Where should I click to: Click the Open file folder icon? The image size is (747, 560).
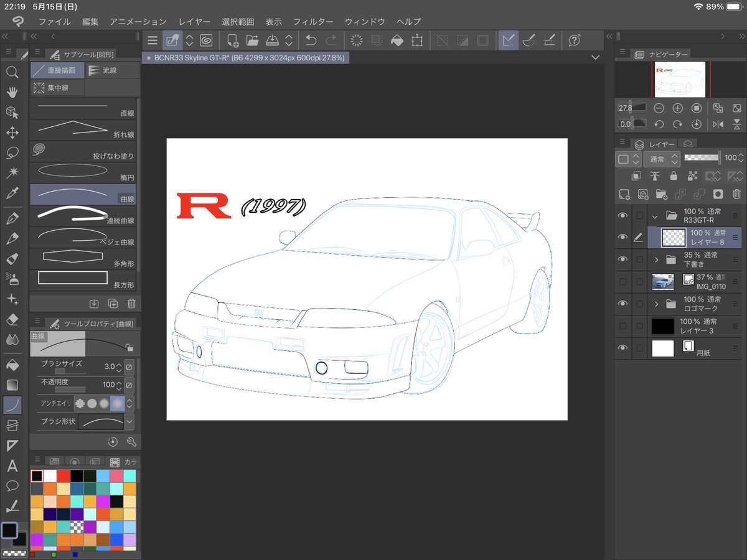pyautogui.click(x=252, y=40)
